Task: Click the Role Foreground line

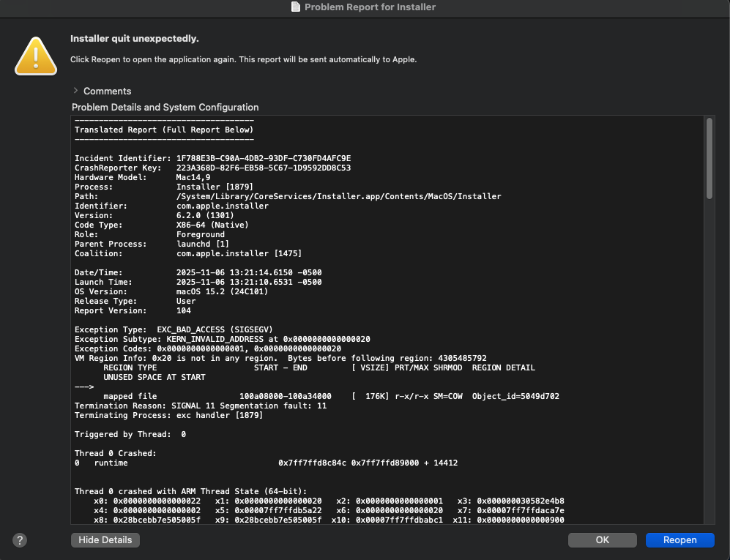Action: [149, 234]
